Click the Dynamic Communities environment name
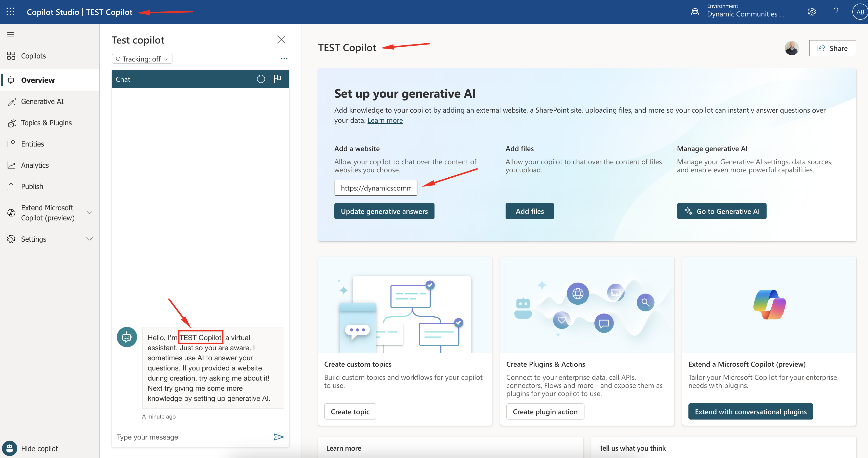The height and width of the screenshot is (458, 868). pos(745,14)
